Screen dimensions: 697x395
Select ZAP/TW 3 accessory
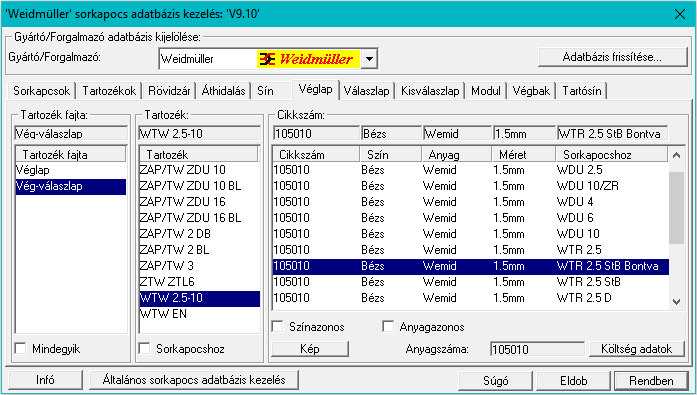pos(200,266)
